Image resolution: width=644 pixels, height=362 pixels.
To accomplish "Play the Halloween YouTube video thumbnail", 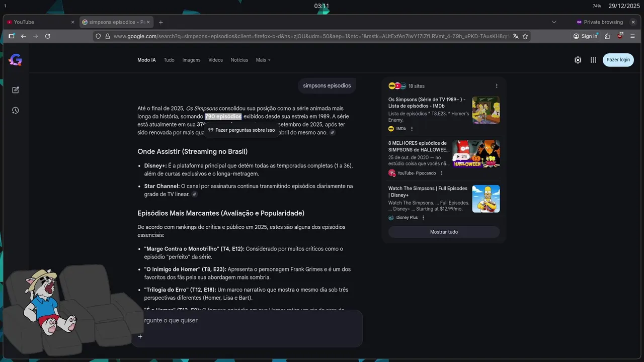I will tap(476, 154).
